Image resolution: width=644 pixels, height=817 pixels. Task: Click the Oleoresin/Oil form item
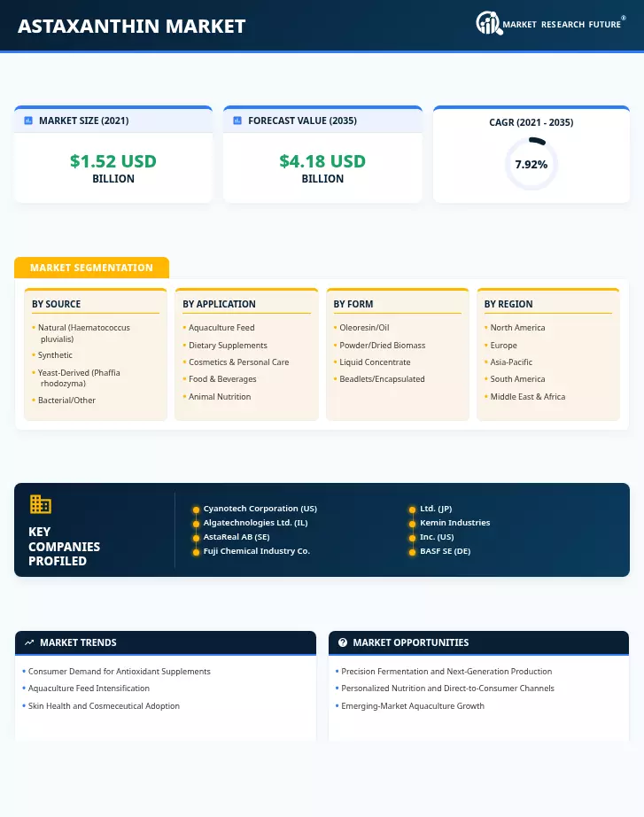pyautogui.click(x=364, y=327)
